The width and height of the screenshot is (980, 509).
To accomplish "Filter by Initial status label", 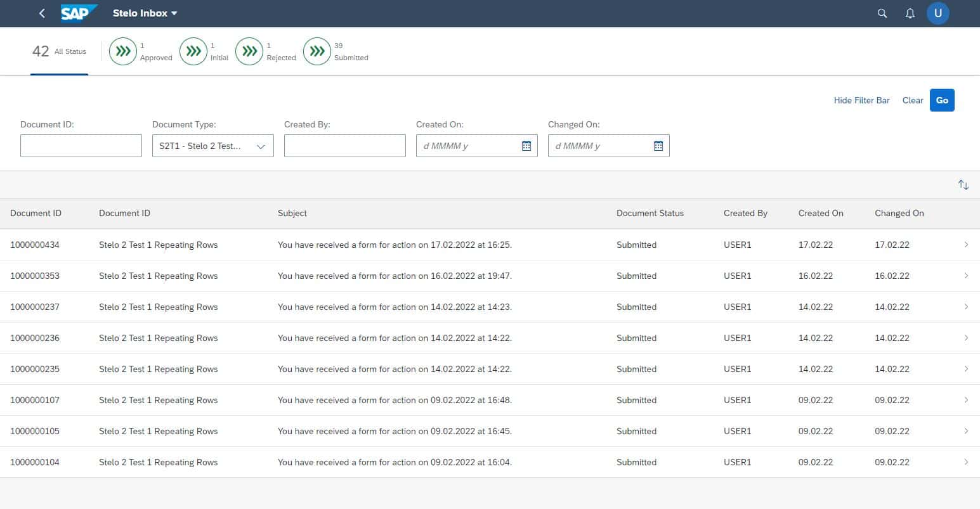I will [219, 58].
